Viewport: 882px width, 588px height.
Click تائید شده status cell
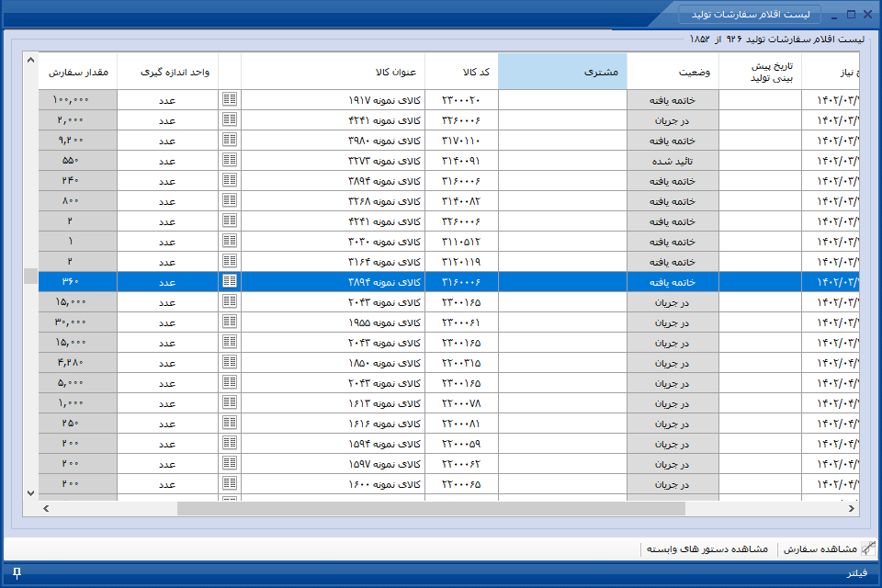coord(673,161)
